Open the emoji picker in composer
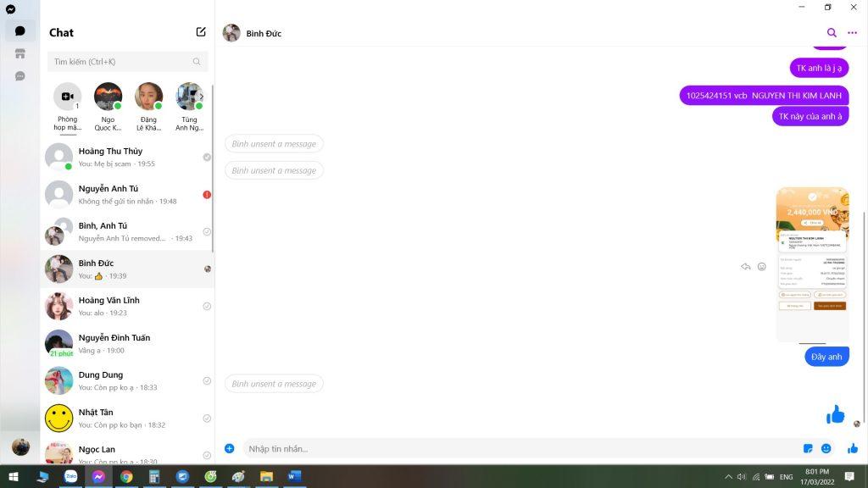 click(826, 448)
